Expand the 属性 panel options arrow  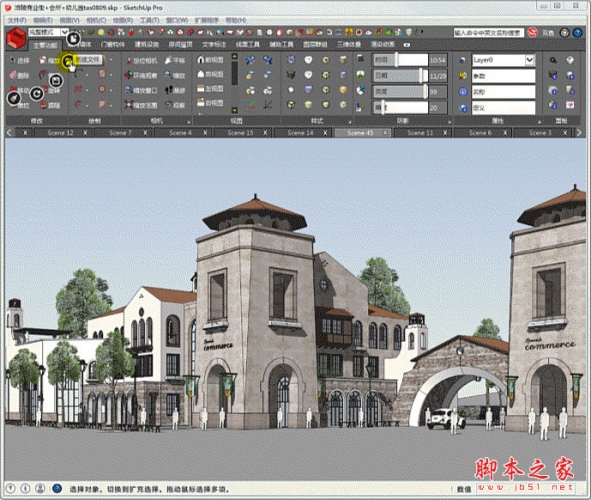click(x=539, y=122)
